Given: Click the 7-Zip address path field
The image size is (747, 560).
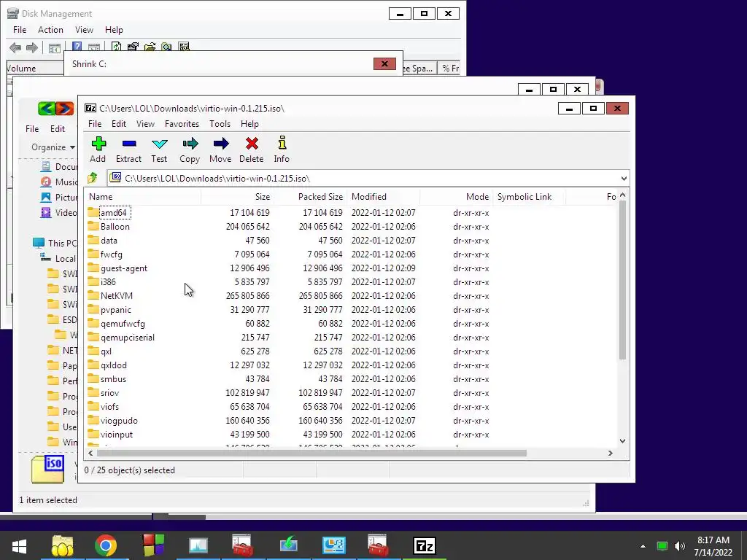Looking at the screenshot, I should click(362, 179).
